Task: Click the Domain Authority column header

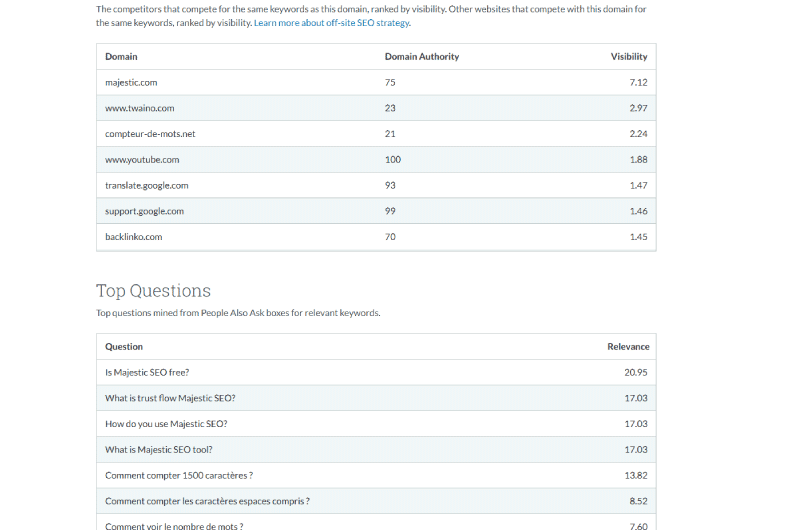Action: point(421,57)
